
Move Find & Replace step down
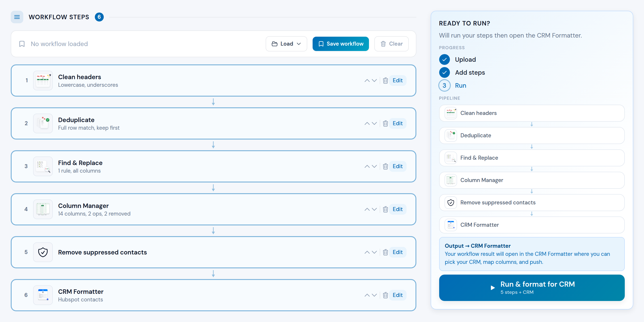(x=374, y=167)
